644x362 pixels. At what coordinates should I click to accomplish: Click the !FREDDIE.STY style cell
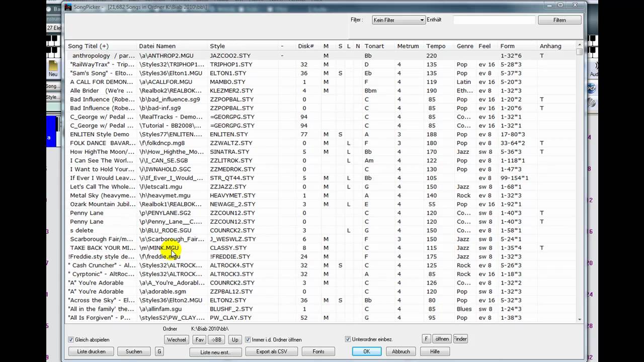tap(229, 256)
